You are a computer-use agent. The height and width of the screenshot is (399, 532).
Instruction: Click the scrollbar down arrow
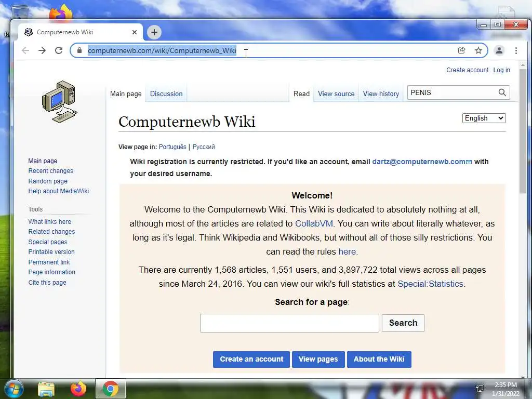523,377
